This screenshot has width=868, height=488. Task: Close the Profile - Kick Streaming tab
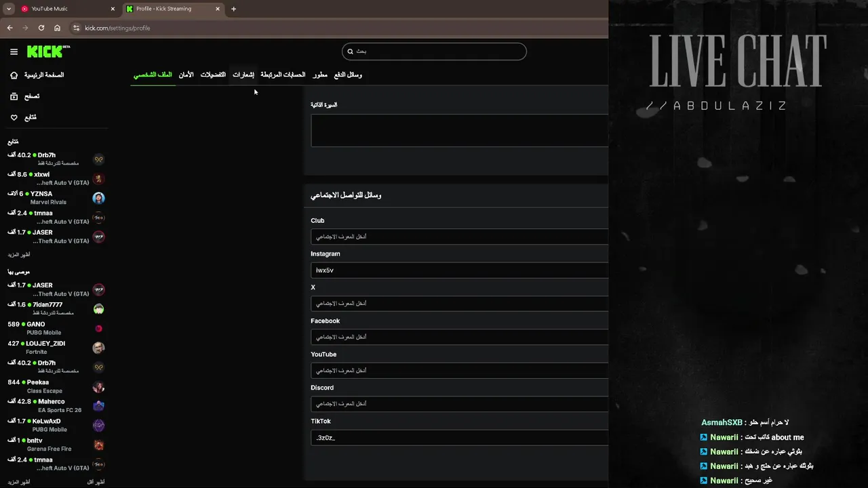218,9
